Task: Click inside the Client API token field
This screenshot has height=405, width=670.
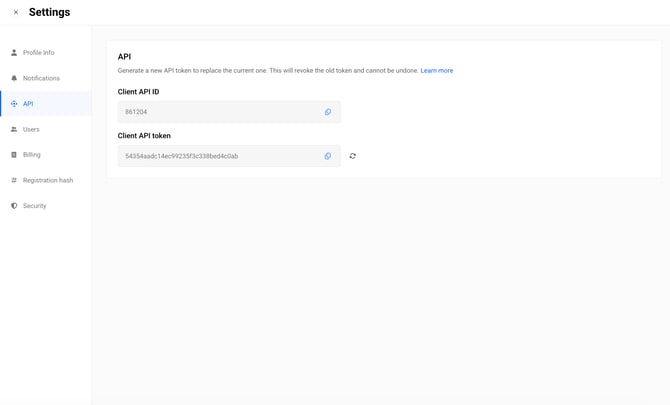Action: coord(229,156)
